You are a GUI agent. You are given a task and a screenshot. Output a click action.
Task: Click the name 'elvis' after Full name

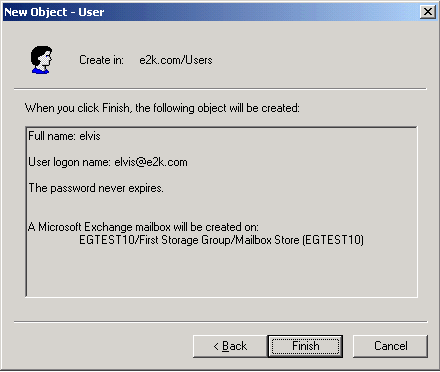pos(90,136)
